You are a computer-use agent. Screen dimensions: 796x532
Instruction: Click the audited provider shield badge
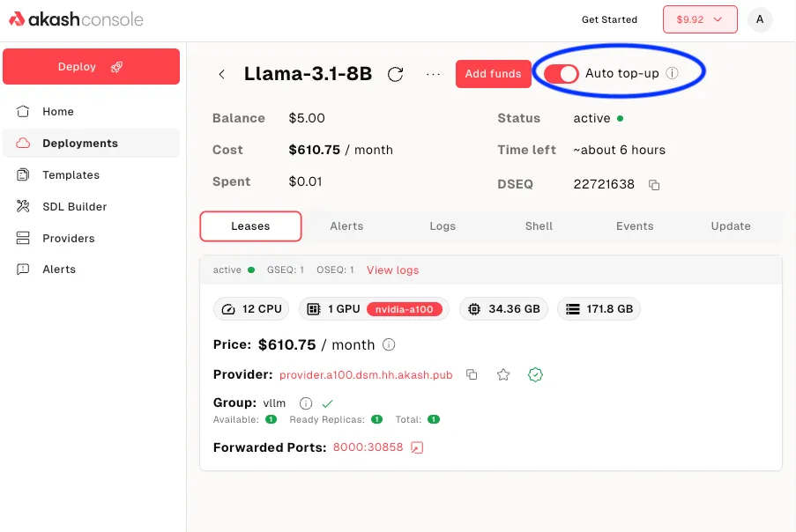pos(535,374)
